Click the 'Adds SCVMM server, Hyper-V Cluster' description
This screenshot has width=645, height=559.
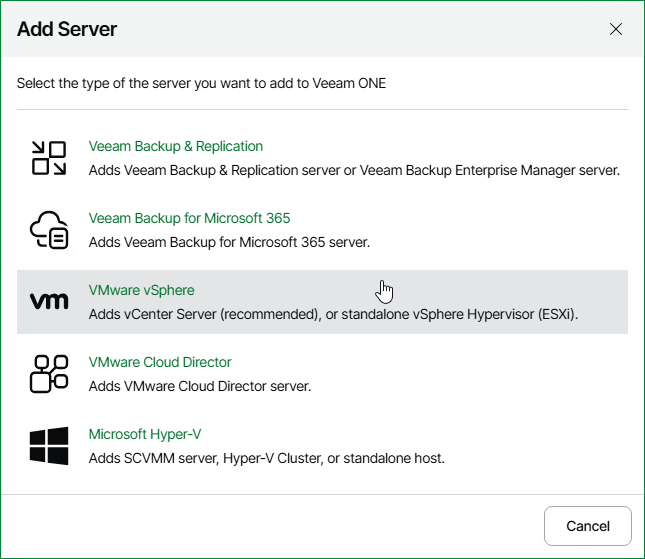[x=267, y=458]
